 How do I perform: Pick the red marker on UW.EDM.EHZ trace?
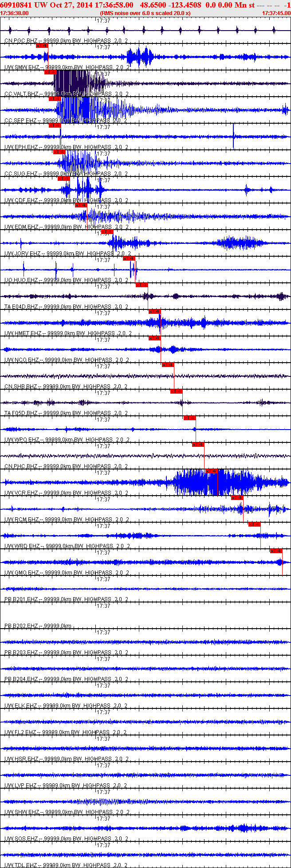[x=81, y=205]
